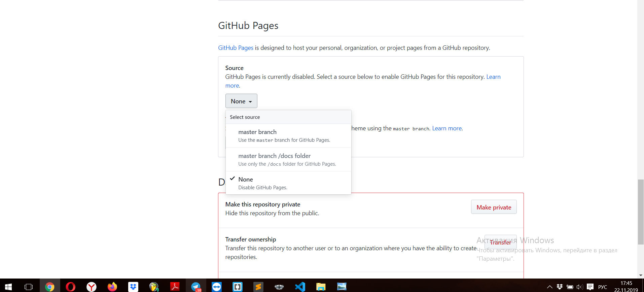This screenshot has height=292, width=644.
Task: Open Telegram from the taskbar
Action: click(196, 287)
